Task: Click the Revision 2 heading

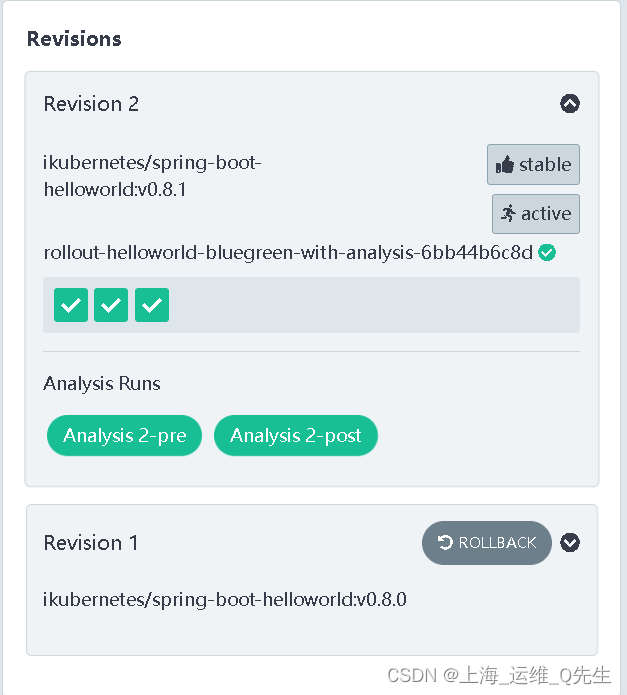Action: pos(91,104)
